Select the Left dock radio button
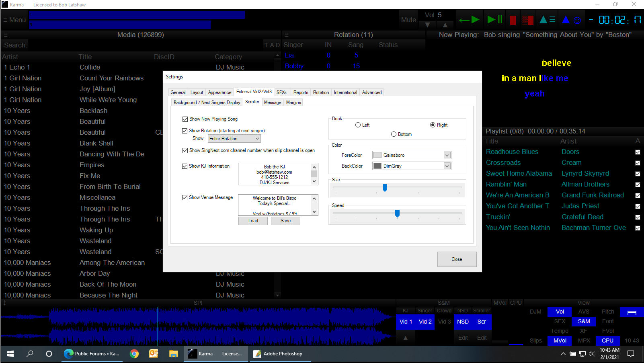644x363 pixels. point(358,125)
